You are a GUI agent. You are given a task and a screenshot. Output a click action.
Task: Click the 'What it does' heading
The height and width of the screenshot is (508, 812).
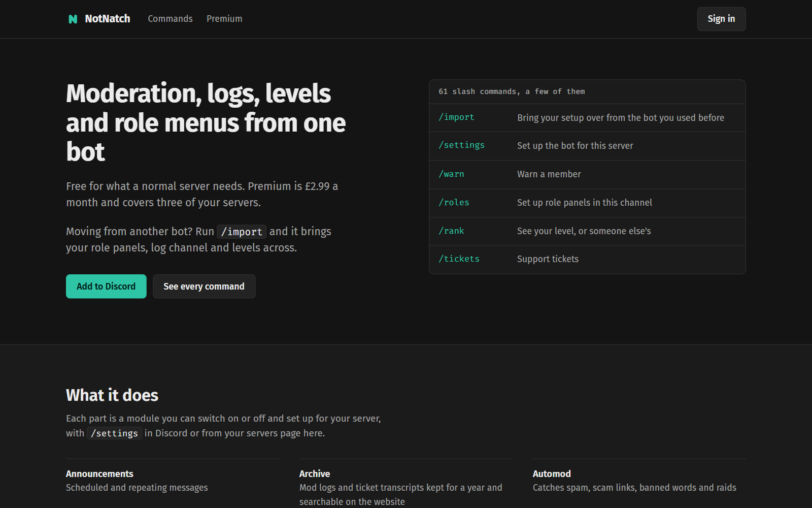pyautogui.click(x=112, y=395)
